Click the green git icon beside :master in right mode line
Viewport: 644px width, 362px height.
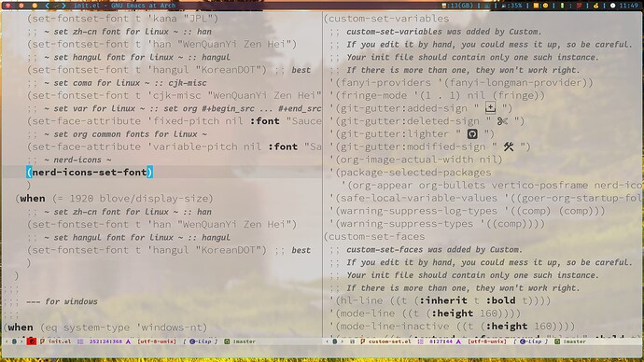(557, 341)
